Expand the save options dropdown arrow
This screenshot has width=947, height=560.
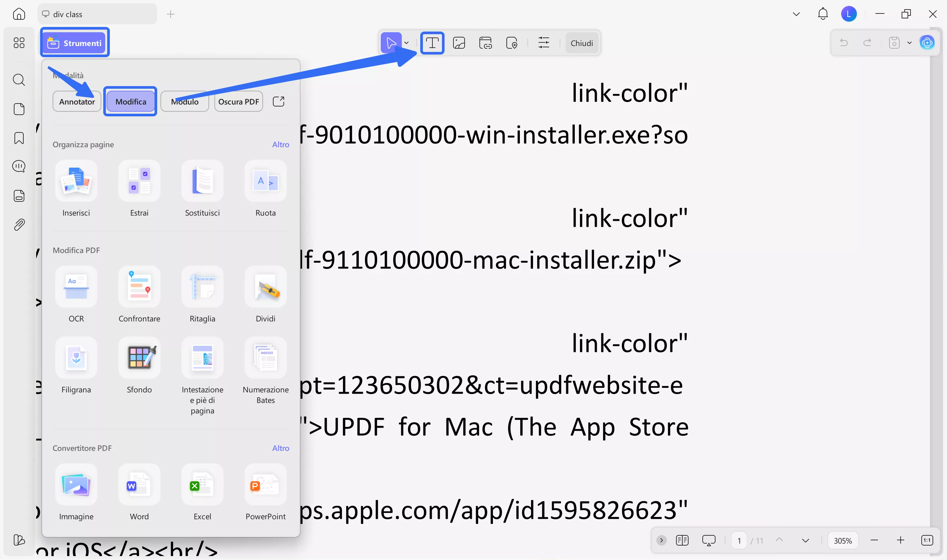(909, 43)
